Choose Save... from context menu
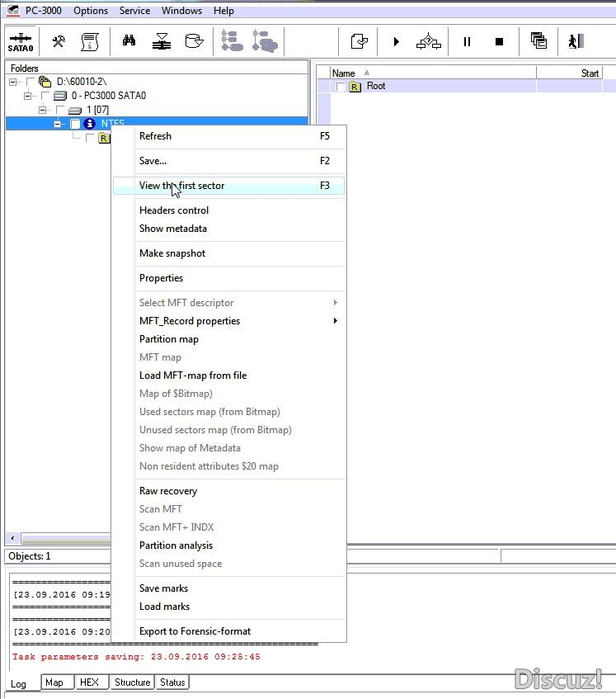616x699 pixels. pyautogui.click(x=228, y=161)
